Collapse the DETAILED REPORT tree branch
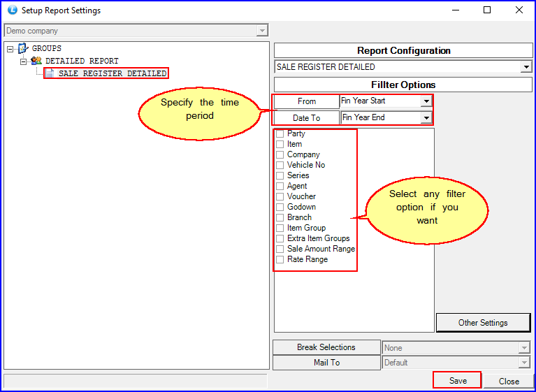 pos(23,61)
